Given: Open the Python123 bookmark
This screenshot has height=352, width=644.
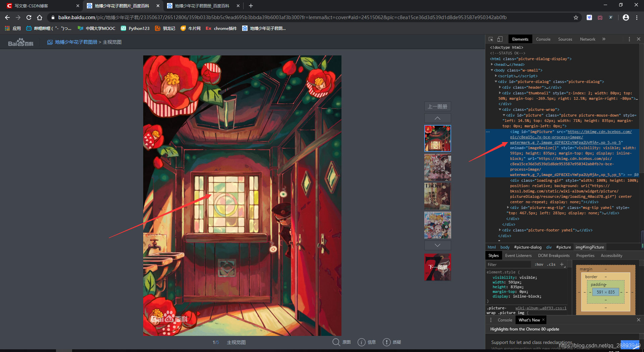Looking at the screenshot, I should (135, 28).
